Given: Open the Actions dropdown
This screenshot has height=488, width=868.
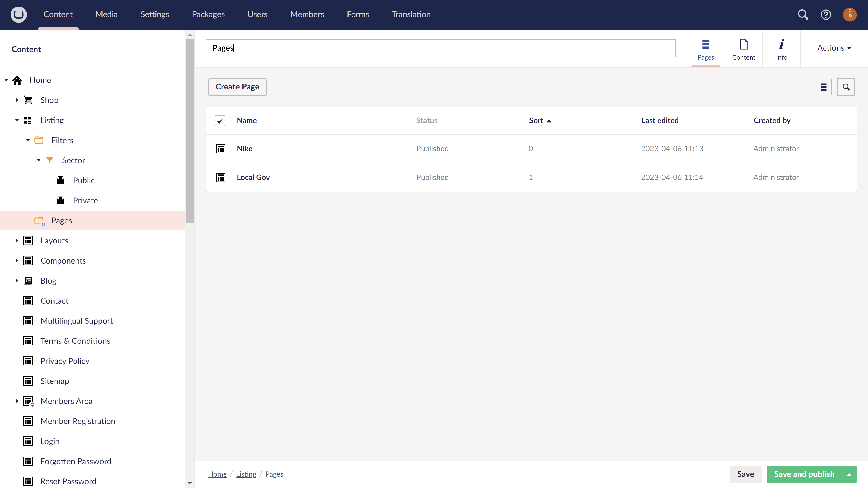Looking at the screenshot, I should [834, 48].
